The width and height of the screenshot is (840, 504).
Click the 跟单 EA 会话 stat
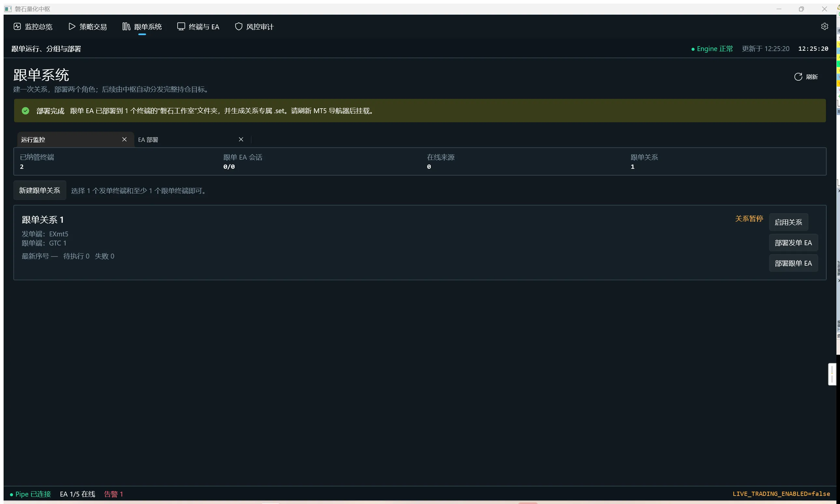pyautogui.click(x=243, y=162)
